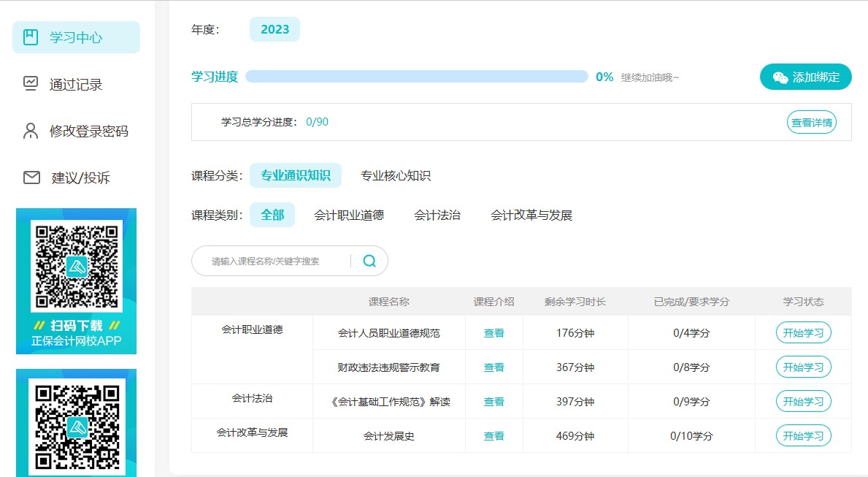The height and width of the screenshot is (477, 868).
Task: Click the bookmark icon beside 学习中心
Action: [30, 37]
